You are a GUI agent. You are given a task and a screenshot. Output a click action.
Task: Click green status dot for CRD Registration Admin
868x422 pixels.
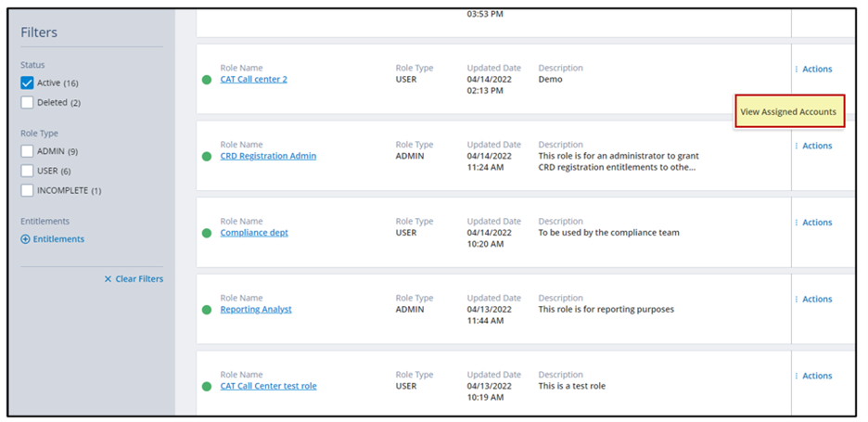(x=207, y=157)
